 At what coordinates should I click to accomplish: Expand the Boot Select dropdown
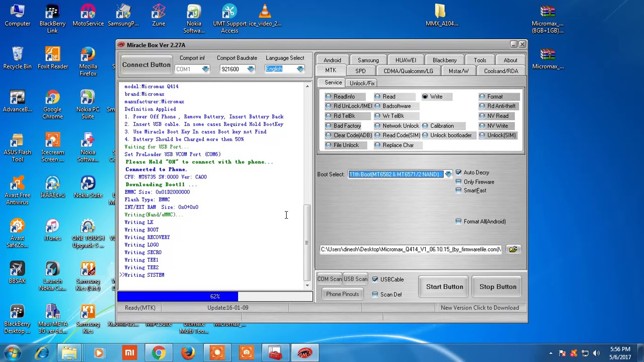tap(448, 174)
